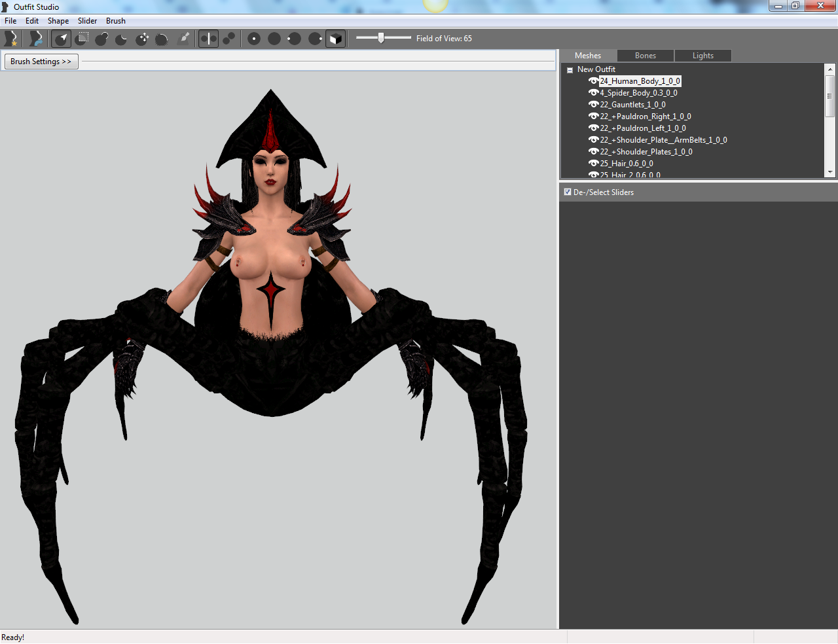Pick the Move brush tool
Image resolution: width=838 pixels, height=644 pixels.
[x=142, y=39]
